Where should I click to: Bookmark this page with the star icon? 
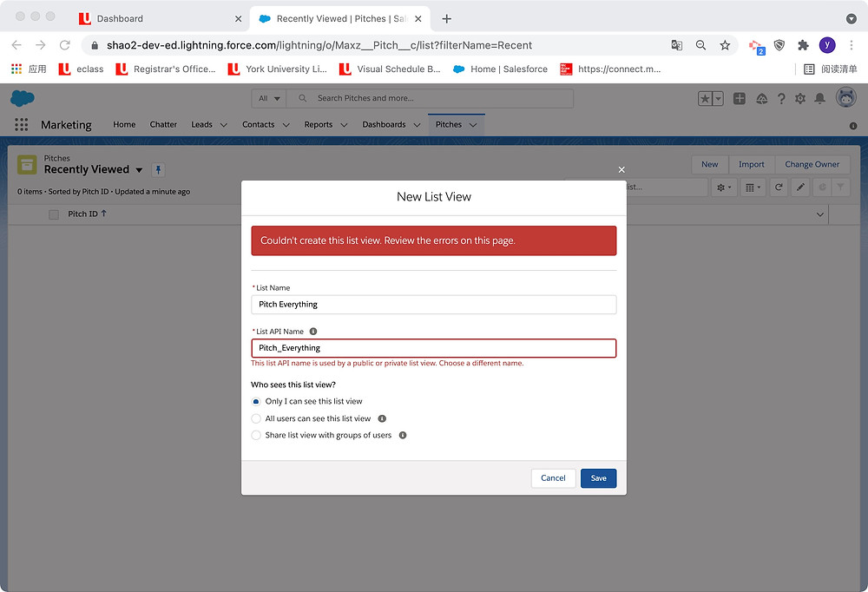(x=725, y=45)
